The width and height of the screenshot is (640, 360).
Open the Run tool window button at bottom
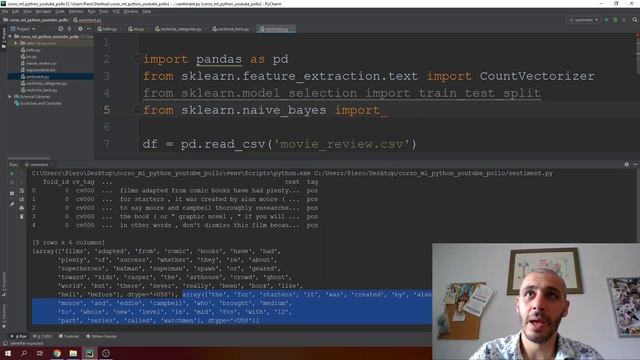pos(18,336)
